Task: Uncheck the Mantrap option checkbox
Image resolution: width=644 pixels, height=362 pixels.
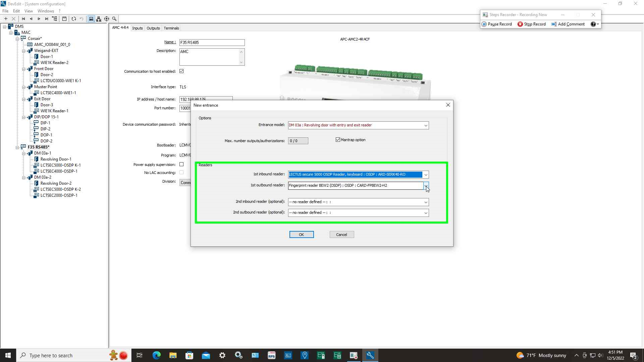Action: tap(338, 140)
